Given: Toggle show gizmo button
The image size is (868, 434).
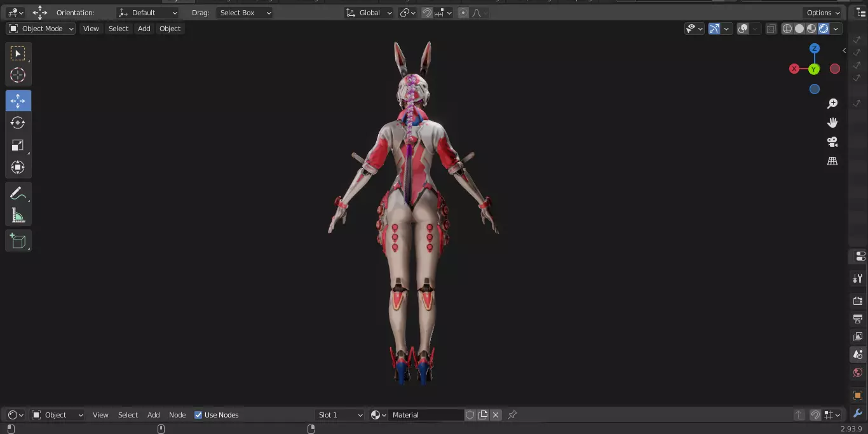Looking at the screenshot, I should pos(714,29).
